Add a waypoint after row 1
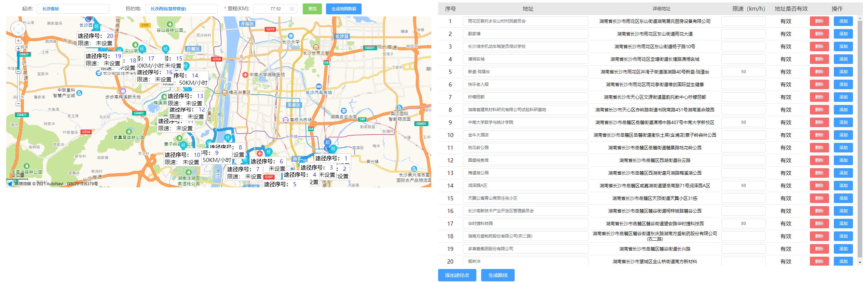This screenshot has height=282, width=868. click(x=843, y=21)
